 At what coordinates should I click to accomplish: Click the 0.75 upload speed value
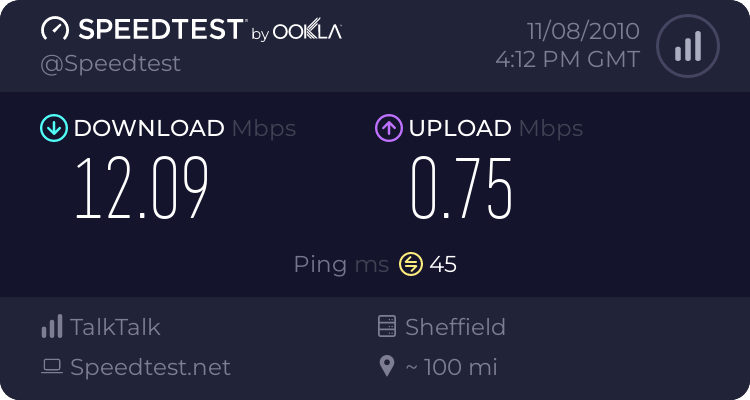[462, 190]
